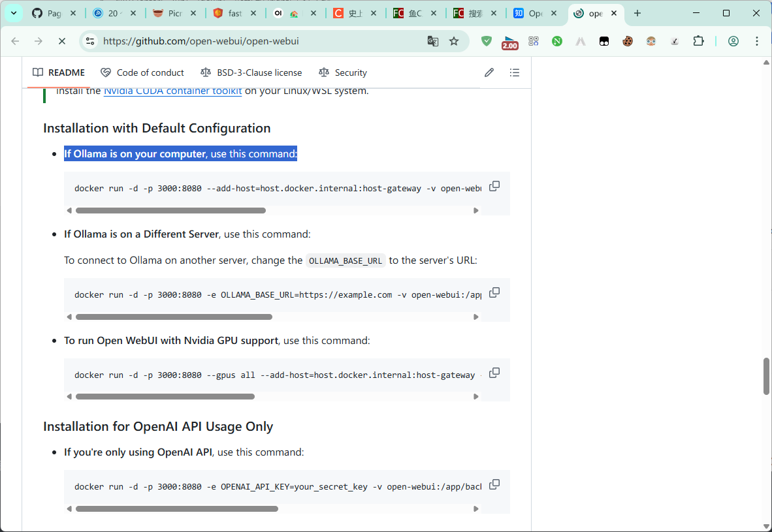
Task: Click the cookie extension icon
Action: pos(628,41)
